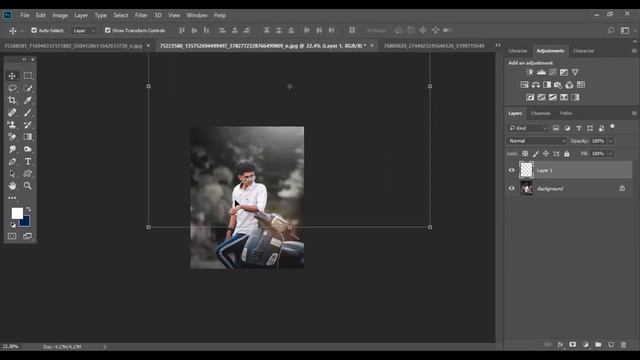Switch to the Character tab
Viewport: 640px width, 360px height.
(583, 51)
